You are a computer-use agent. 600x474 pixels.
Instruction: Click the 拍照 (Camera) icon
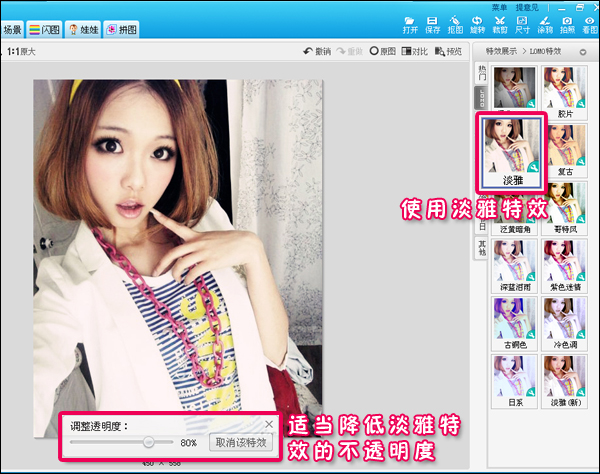click(567, 24)
